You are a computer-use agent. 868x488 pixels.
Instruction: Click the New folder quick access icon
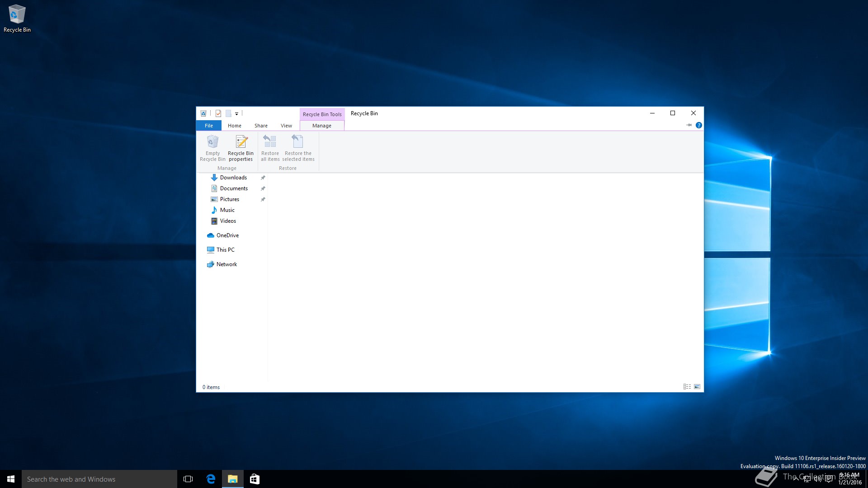pyautogui.click(x=228, y=113)
